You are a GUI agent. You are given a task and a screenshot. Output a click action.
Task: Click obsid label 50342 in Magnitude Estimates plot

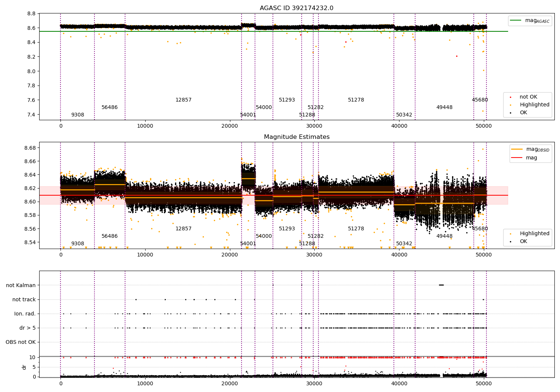click(x=404, y=244)
